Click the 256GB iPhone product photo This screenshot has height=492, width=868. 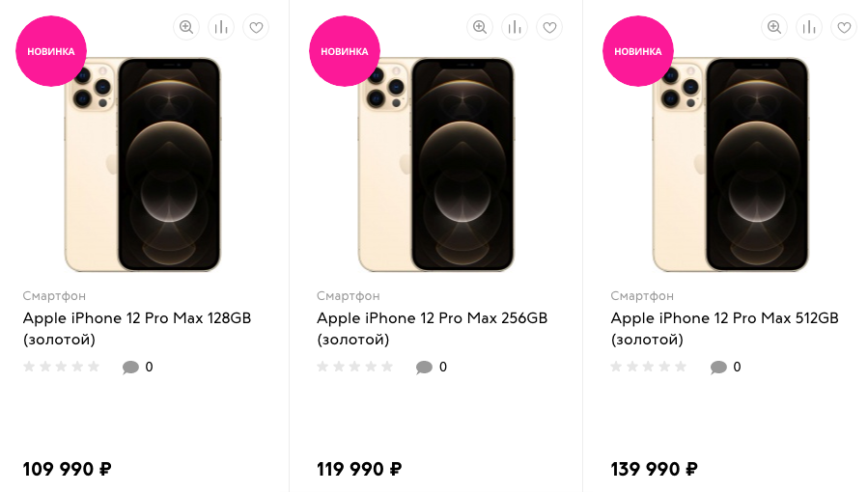(x=436, y=164)
